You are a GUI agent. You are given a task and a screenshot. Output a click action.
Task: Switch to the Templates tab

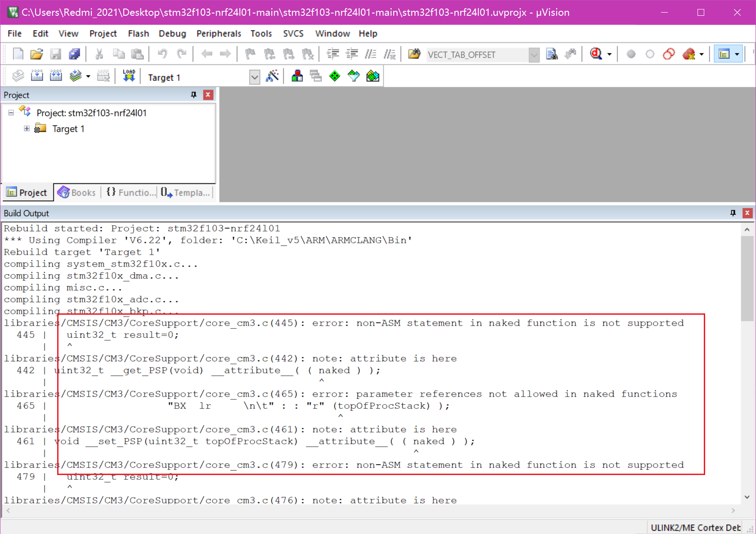pos(185,193)
